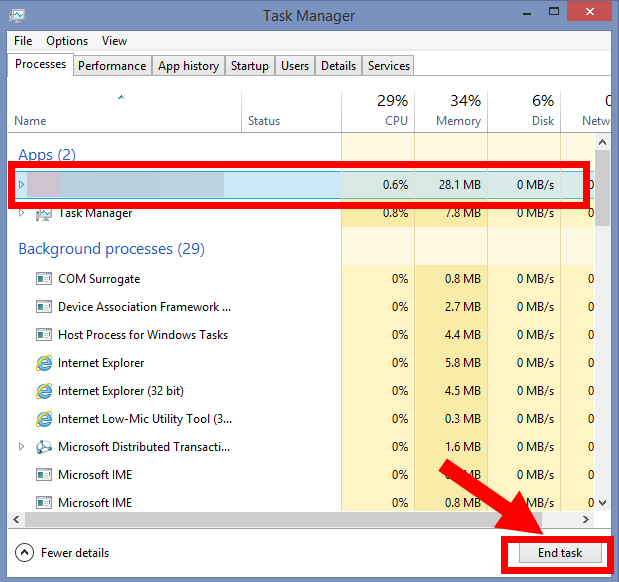
Task: Select Internet Low-Mic Utility Tool row
Action: (x=301, y=419)
